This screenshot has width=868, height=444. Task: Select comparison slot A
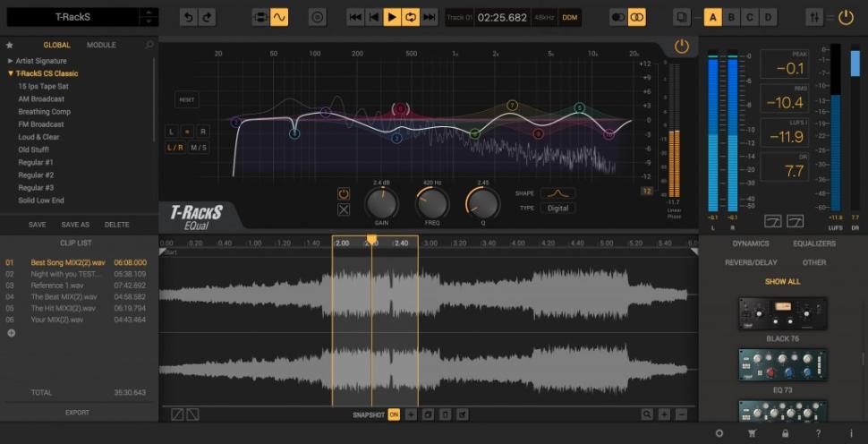[x=712, y=17]
